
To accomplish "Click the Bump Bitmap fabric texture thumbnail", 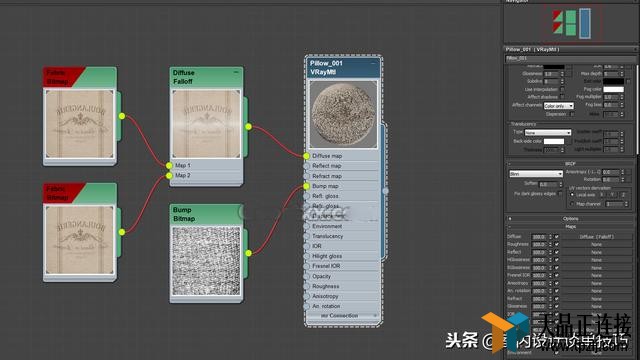I will (x=206, y=261).
